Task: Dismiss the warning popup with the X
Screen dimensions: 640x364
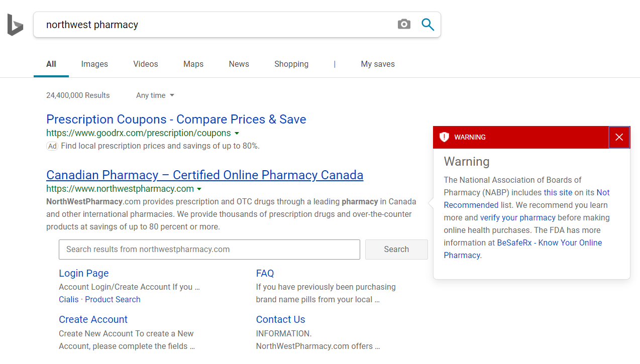Action: (x=619, y=137)
